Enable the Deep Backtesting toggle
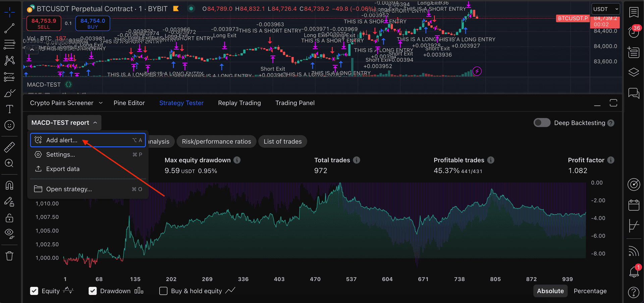 click(542, 123)
